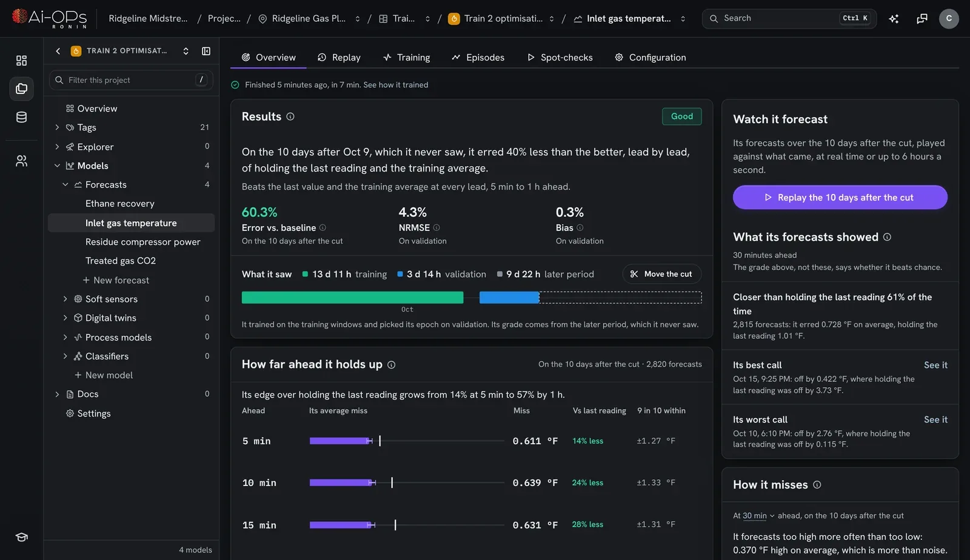Open the graduation cap learning icon
This screenshot has height=560, width=970.
point(21,537)
